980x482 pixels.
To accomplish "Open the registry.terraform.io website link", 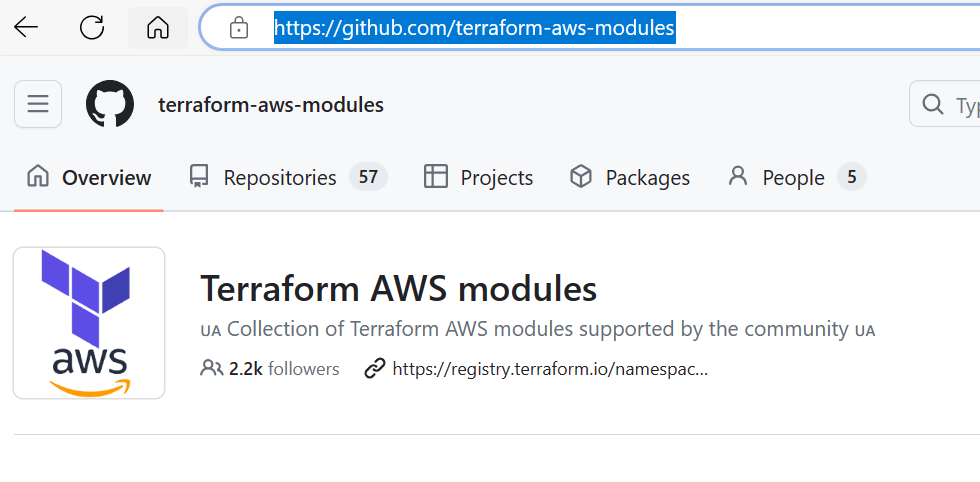I will (550, 369).
